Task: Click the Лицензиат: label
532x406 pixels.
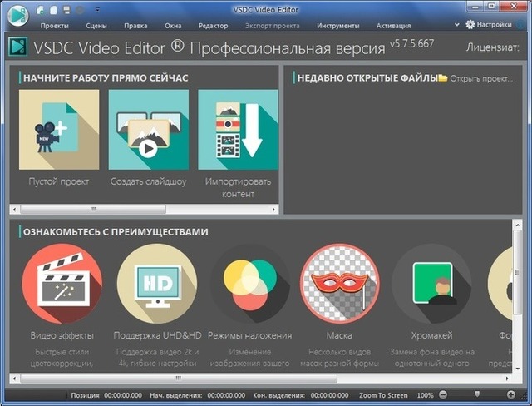Action: pos(493,47)
